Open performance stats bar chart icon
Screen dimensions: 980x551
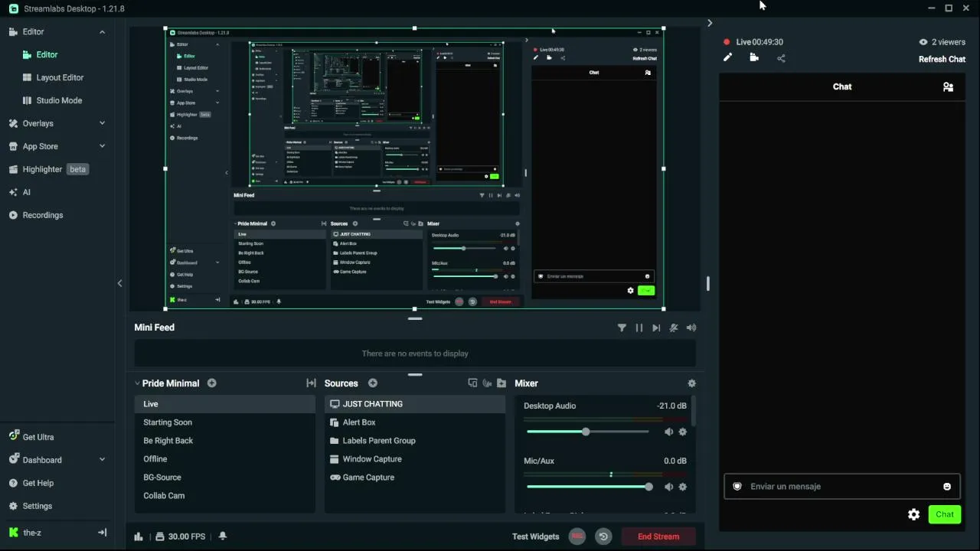click(139, 536)
